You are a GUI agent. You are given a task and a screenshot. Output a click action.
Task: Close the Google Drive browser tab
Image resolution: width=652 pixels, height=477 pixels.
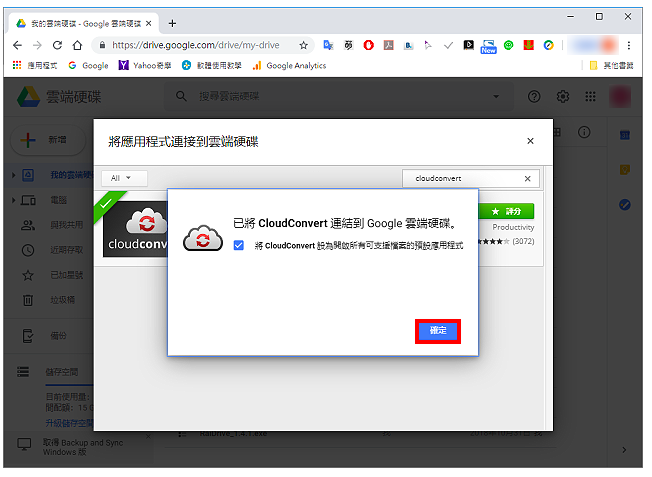(x=148, y=24)
